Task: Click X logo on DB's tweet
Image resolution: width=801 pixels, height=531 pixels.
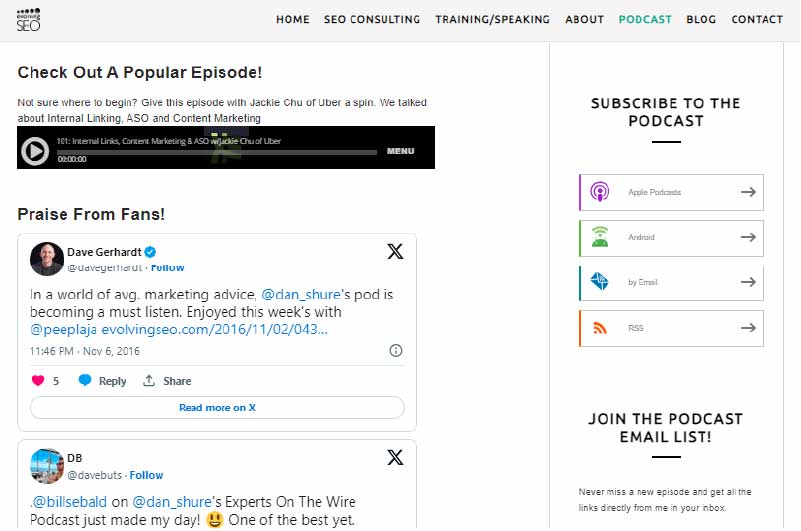Action: click(x=395, y=457)
